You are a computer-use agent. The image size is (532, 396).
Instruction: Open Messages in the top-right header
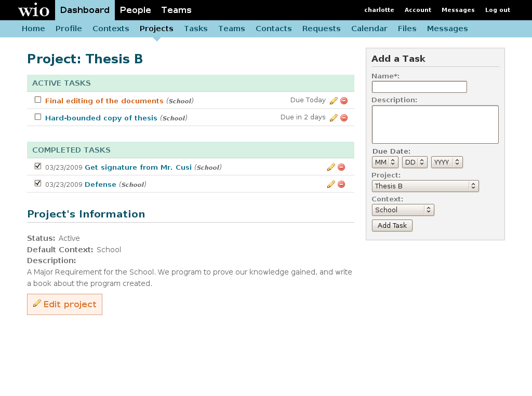pos(458,10)
